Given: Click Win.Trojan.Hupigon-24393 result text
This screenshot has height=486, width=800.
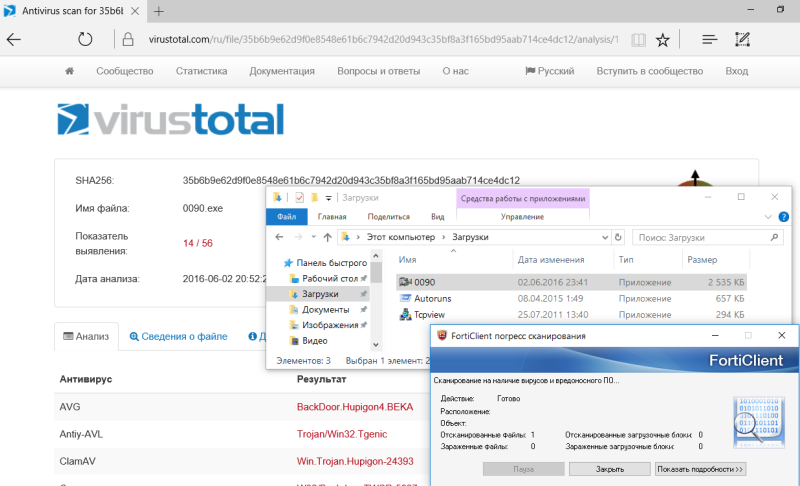Looking at the screenshot, I should 355,461.
